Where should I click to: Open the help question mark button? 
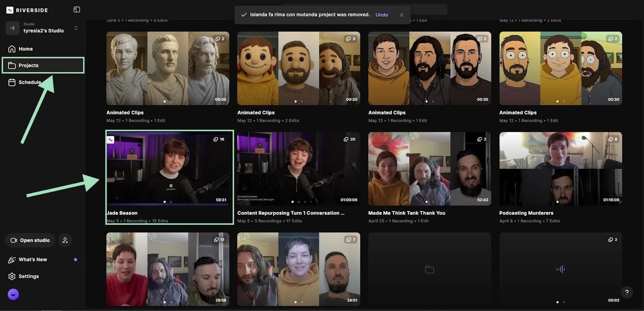coord(627,292)
